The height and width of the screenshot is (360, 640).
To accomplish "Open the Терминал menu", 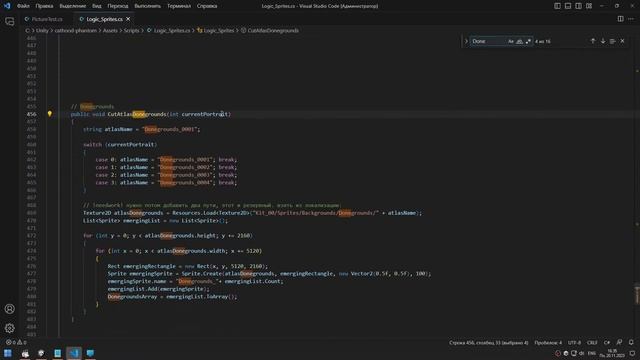I will [179, 6].
